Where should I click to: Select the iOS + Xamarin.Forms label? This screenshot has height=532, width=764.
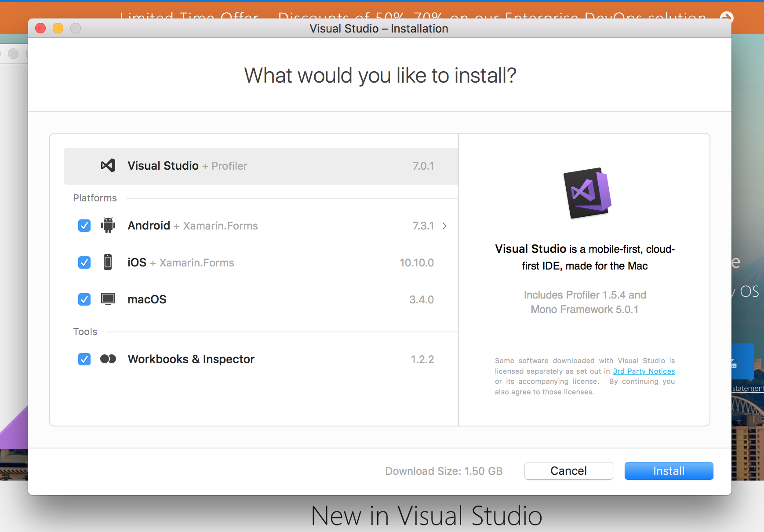(181, 262)
